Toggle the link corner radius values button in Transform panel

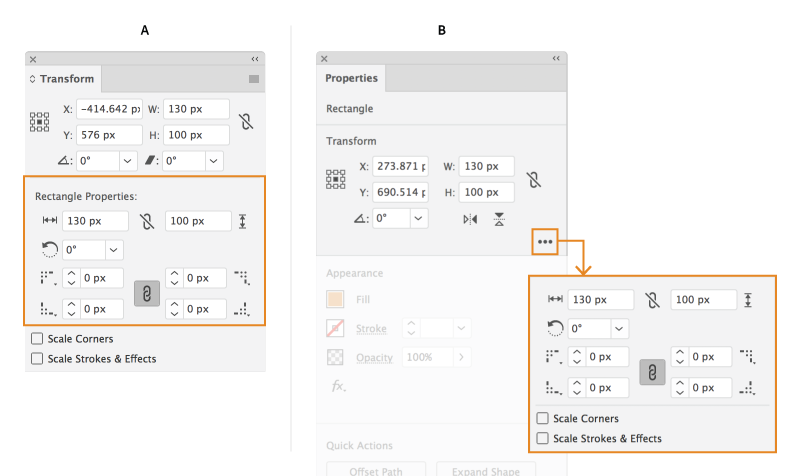[x=146, y=293]
